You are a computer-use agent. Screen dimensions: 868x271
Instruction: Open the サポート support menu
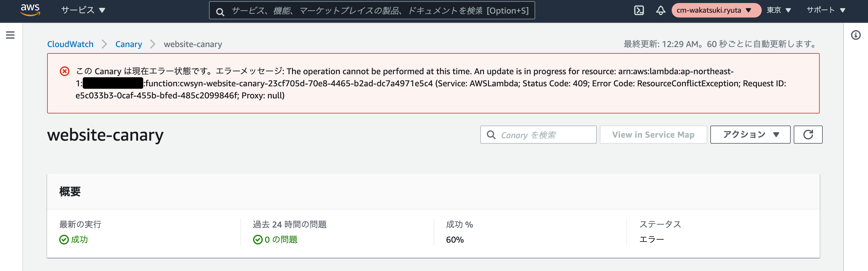click(x=825, y=11)
